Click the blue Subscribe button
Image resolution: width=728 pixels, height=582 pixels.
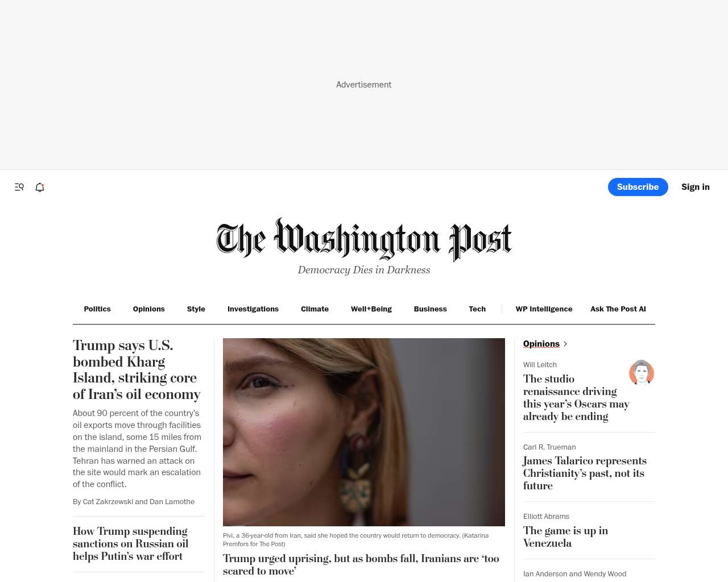click(x=638, y=187)
